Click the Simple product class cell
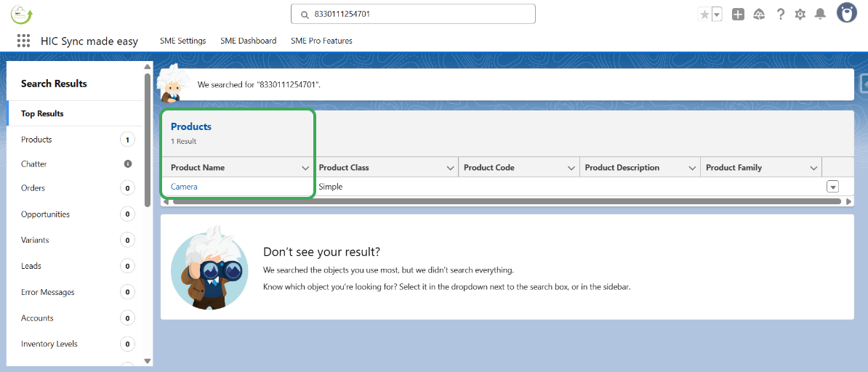The height and width of the screenshot is (372, 868). click(331, 187)
